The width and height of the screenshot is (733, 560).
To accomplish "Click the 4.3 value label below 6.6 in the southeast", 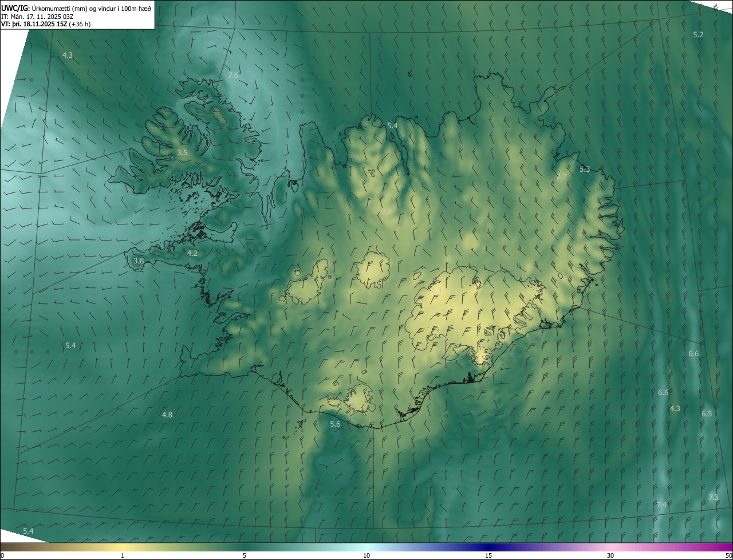I will [x=675, y=409].
